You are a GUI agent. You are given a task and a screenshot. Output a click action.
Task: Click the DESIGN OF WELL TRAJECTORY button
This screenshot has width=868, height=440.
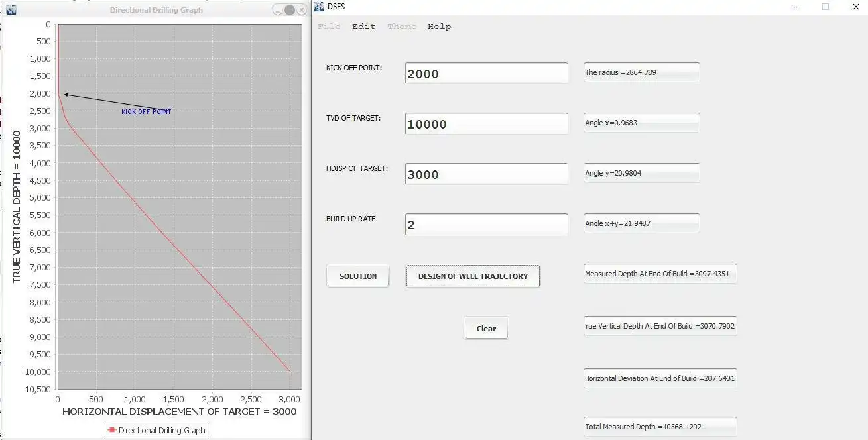click(x=473, y=276)
